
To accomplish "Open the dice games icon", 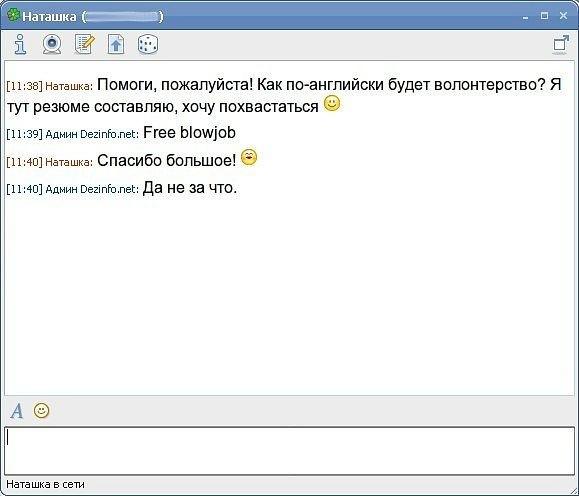I will click(148, 45).
